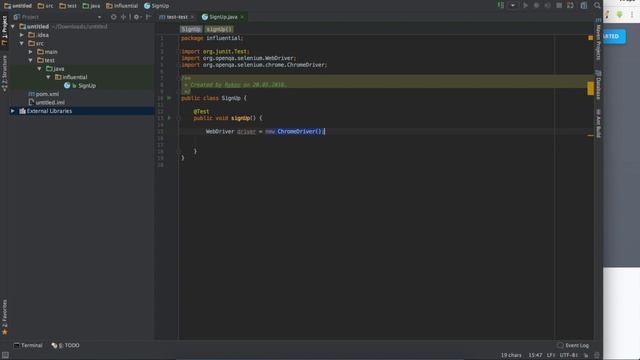The height and width of the screenshot is (360, 640).
Task: Select untitled.iml in project tree
Action: tap(46, 102)
